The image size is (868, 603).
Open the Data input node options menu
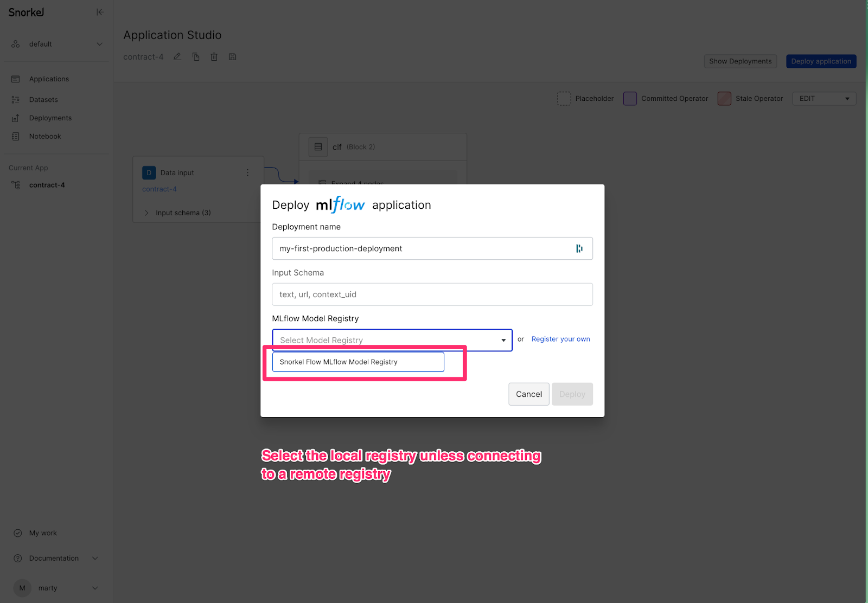click(x=248, y=172)
